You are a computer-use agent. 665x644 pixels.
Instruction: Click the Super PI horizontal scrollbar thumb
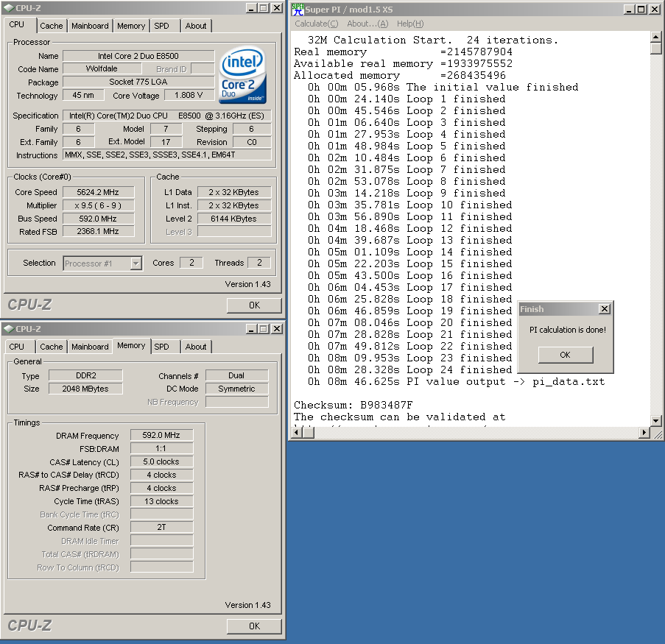pyautogui.click(x=309, y=433)
